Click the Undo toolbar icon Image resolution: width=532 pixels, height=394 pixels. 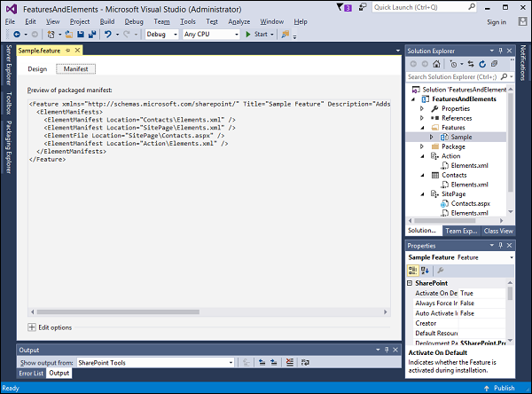tap(107, 35)
